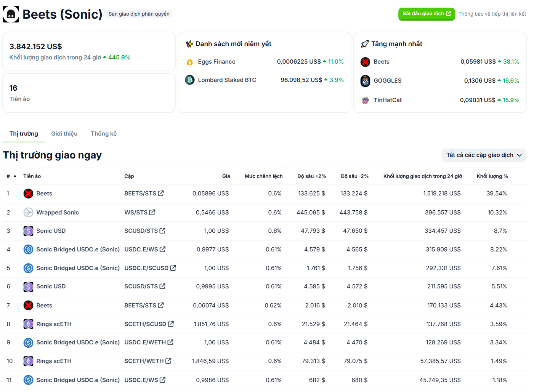Click the sparkle icon beside Danh sách mới niêm yết
The width and height of the screenshot is (534, 392).
point(189,44)
